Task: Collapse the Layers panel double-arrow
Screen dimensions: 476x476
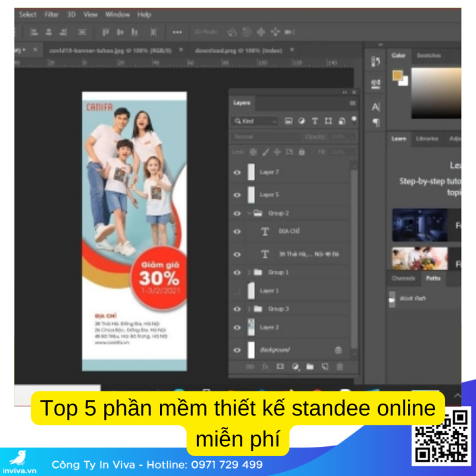Action: [x=345, y=92]
